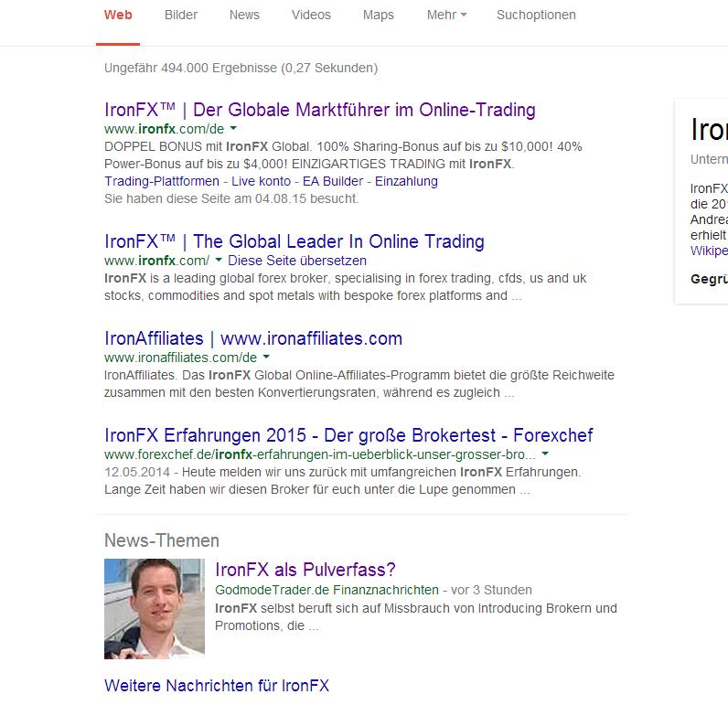Open the Einzahlung sitelink
Screen dimensions: 728x705
pyautogui.click(x=406, y=181)
